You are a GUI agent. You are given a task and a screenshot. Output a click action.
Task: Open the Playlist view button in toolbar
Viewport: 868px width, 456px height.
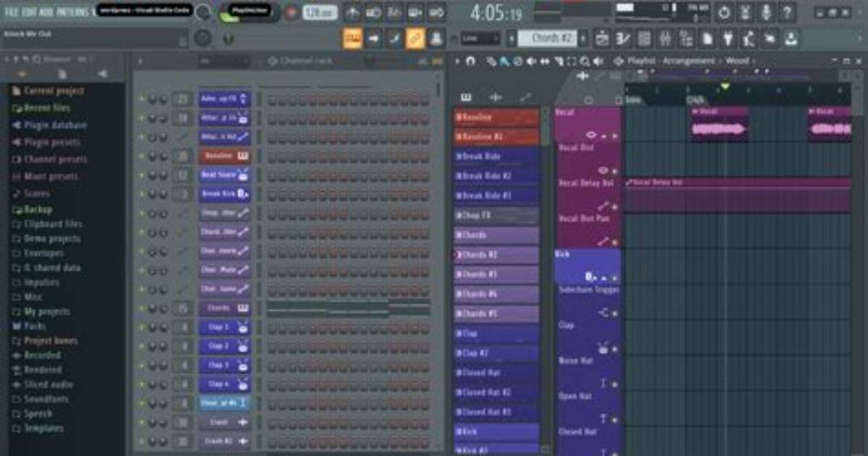(602, 38)
